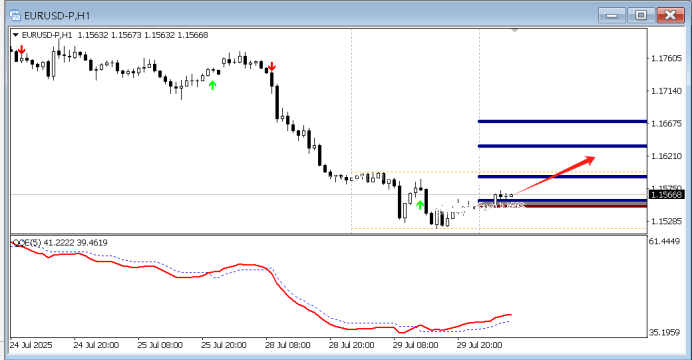Select the topmost blue horizontal level line
692x360 pixels.
coord(562,121)
